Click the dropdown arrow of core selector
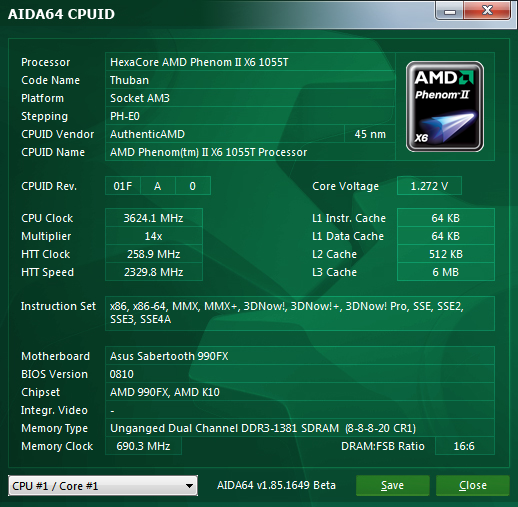This screenshot has height=507, width=518. click(189, 486)
